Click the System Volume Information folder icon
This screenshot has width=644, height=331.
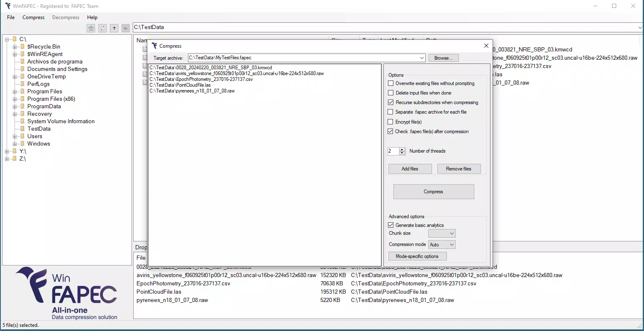point(22,121)
